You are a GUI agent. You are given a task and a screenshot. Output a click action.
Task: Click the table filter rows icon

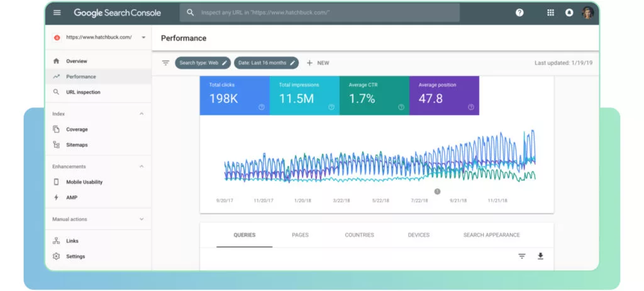point(521,256)
